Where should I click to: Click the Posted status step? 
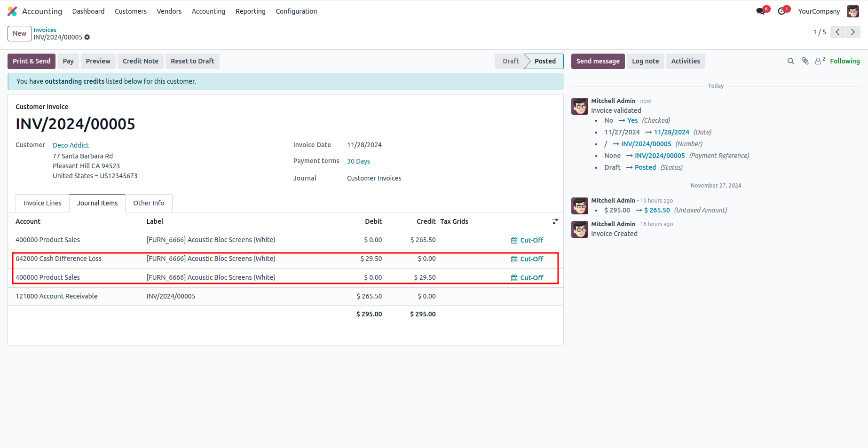coord(545,61)
